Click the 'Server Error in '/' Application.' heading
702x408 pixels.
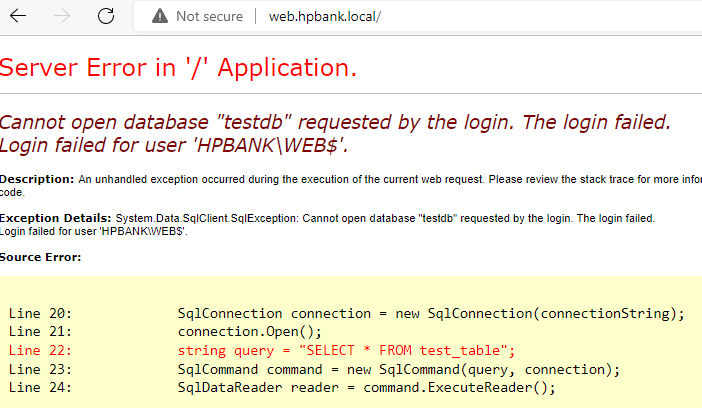pyautogui.click(x=178, y=68)
